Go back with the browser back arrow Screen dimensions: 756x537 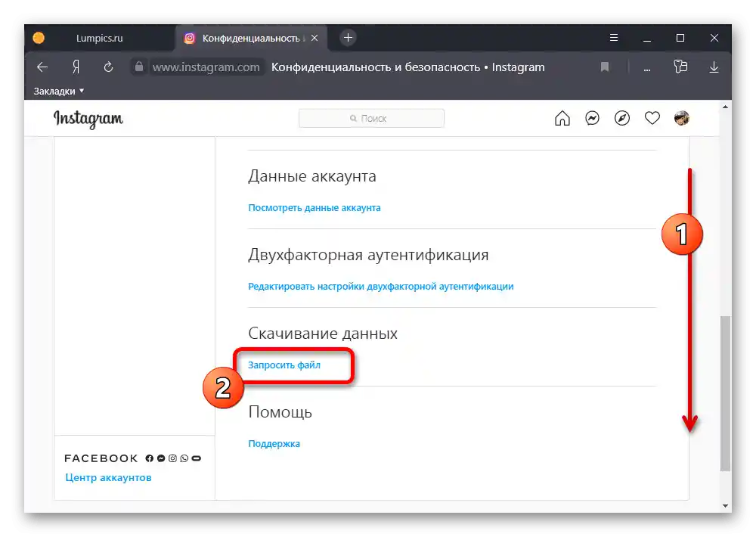[x=42, y=67]
